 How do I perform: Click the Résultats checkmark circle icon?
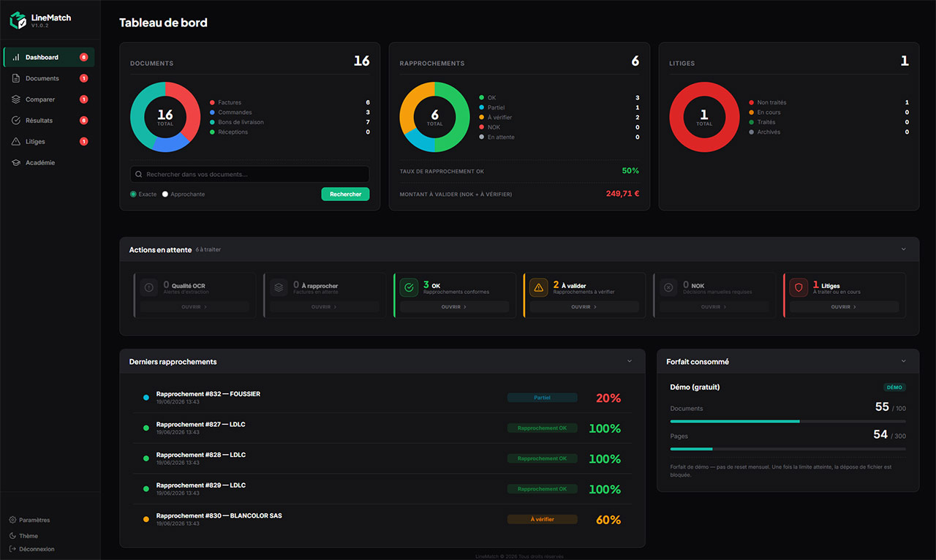[x=16, y=121]
